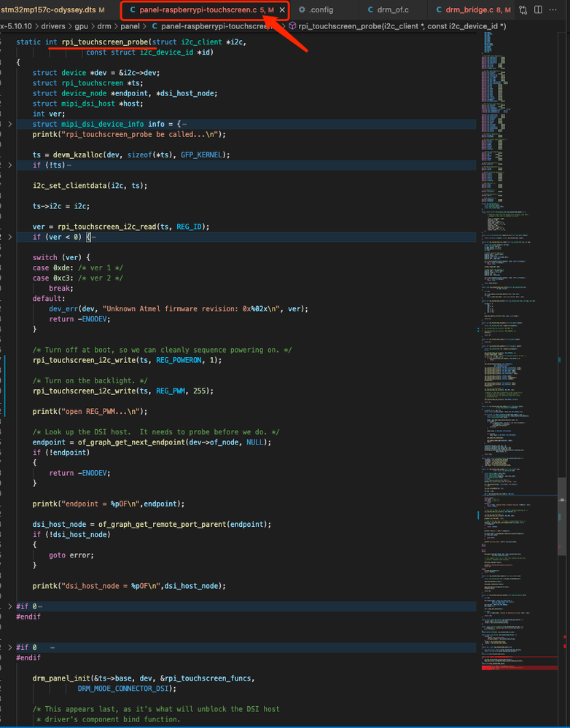
Task: Click the symbol cube icon in breadcrumbs
Action: [x=292, y=26]
